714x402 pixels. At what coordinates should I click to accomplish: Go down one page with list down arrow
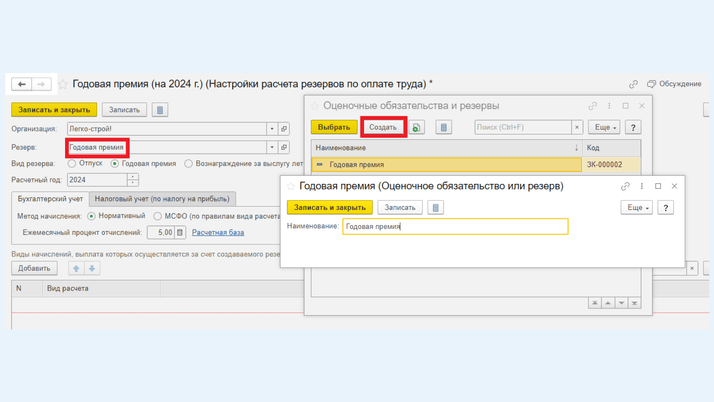[621, 303]
